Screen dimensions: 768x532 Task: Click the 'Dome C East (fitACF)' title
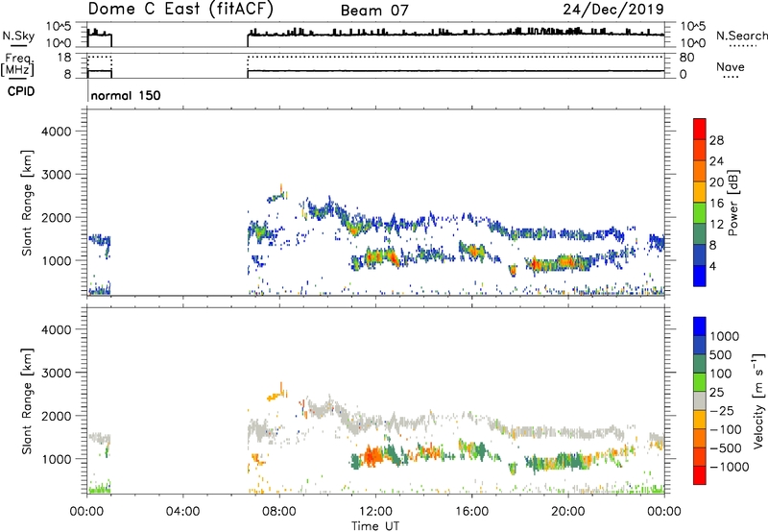pyautogui.click(x=180, y=10)
